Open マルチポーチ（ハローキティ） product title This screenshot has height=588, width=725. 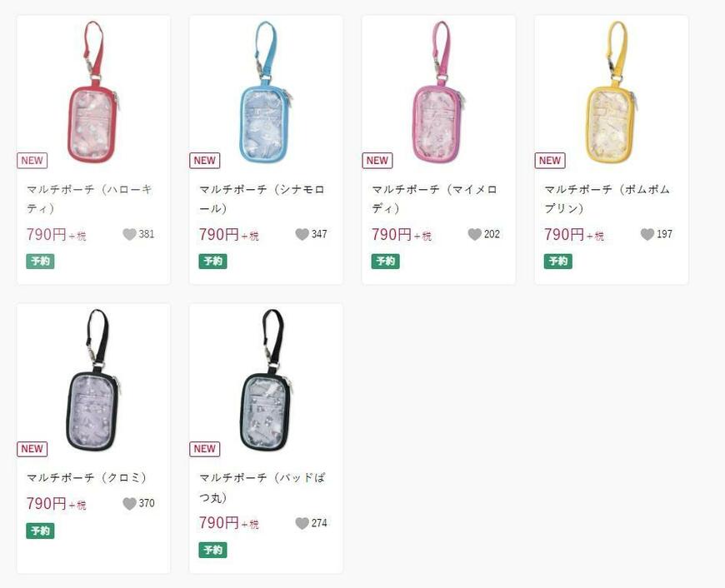[90, 199]
